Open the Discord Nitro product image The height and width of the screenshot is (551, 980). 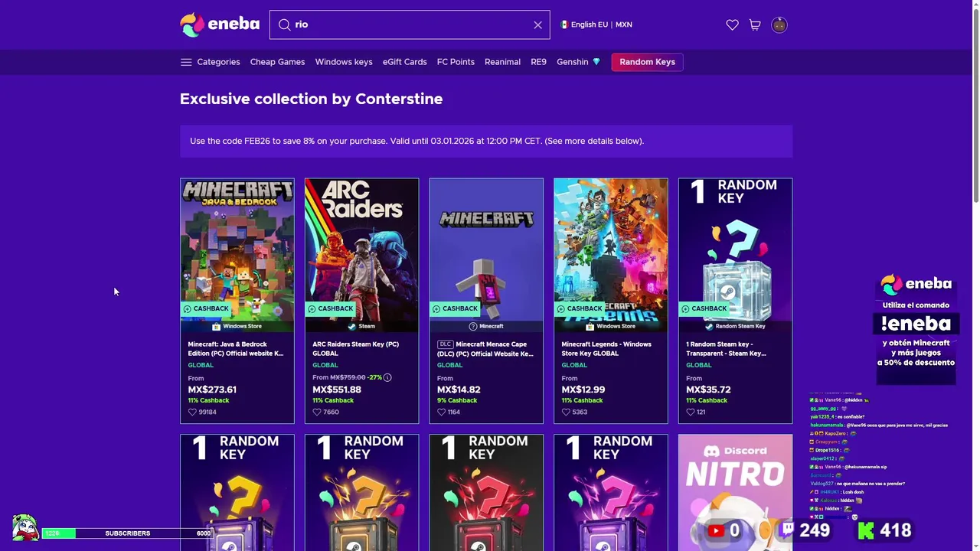click(x=735, y=491)
